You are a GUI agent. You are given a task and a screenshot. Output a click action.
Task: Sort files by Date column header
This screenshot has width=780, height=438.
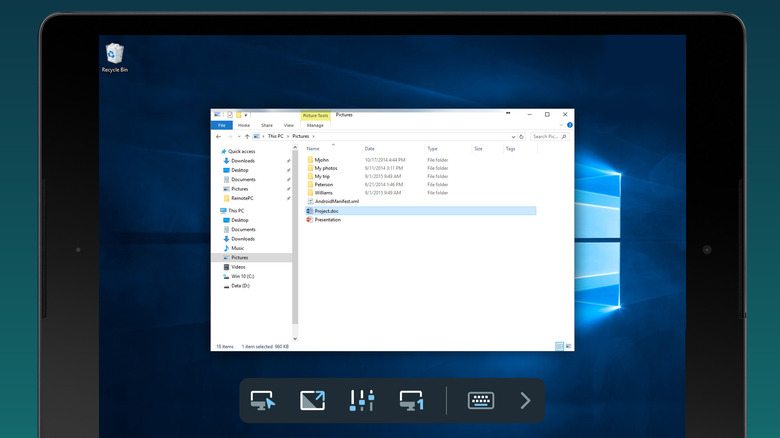[370, 148]
